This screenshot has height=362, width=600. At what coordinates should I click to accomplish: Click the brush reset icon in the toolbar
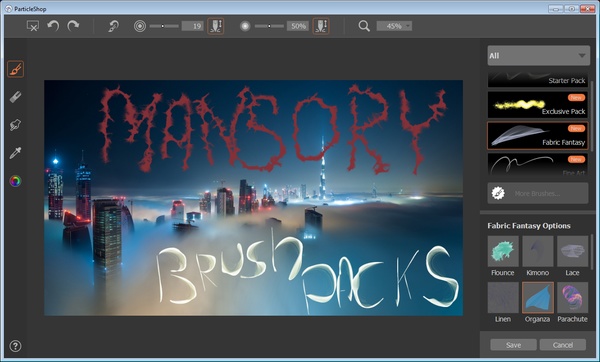click(x=113, y=26)
